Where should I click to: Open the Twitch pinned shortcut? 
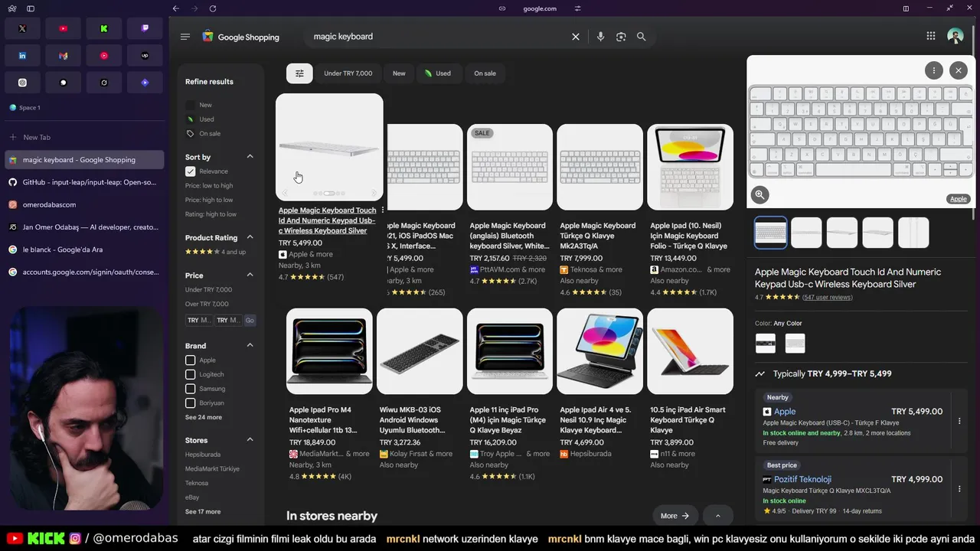click(145, 28)
